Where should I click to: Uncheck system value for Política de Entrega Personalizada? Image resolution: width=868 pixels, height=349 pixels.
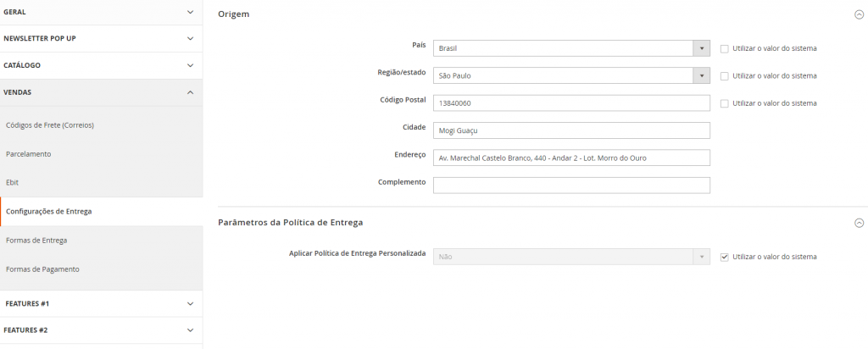click(x=724, y=257)
